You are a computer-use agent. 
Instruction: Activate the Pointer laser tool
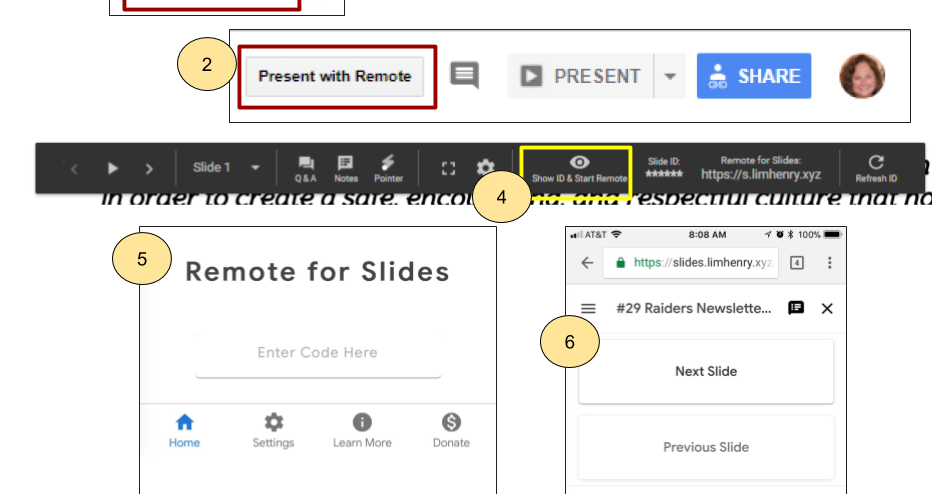click(x=388, y=169)
